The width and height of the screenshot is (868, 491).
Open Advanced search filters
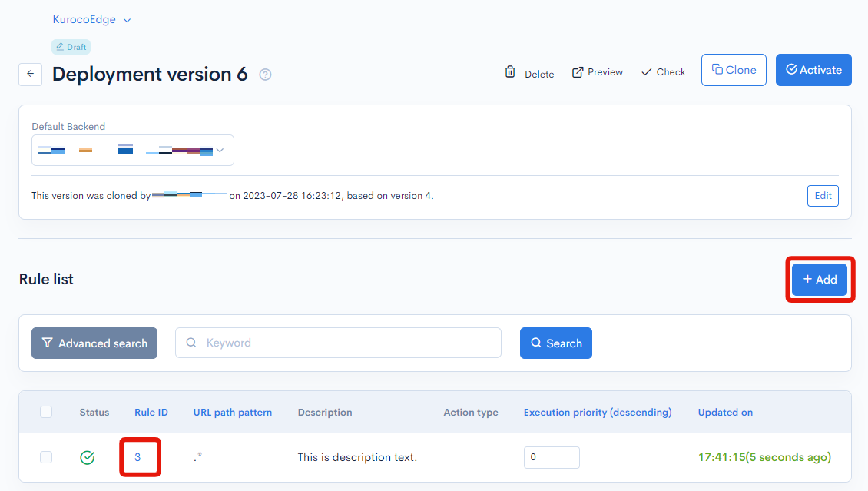(94, 343)
